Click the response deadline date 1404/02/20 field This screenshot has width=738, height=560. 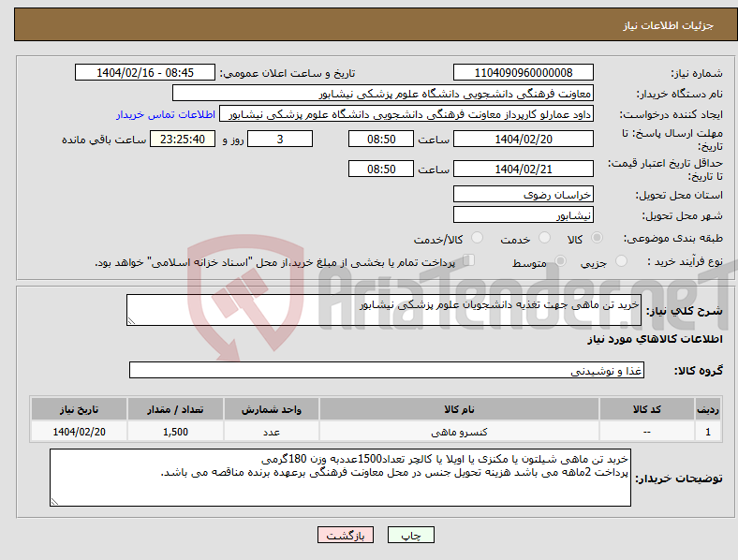point(523,139)
